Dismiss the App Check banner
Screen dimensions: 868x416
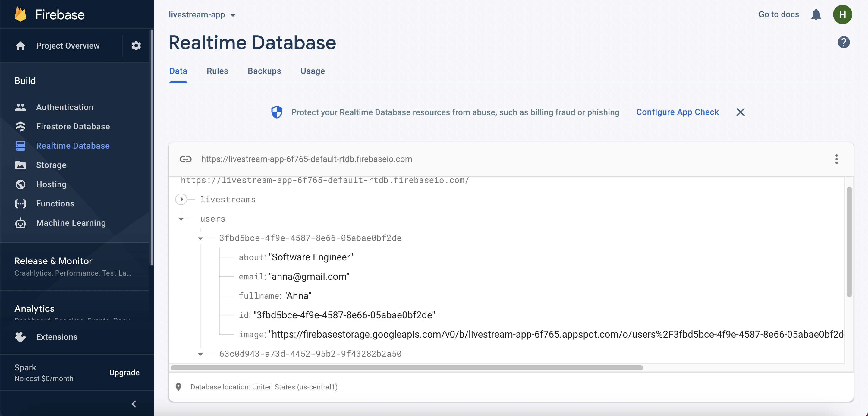click(x=740, y=112)
